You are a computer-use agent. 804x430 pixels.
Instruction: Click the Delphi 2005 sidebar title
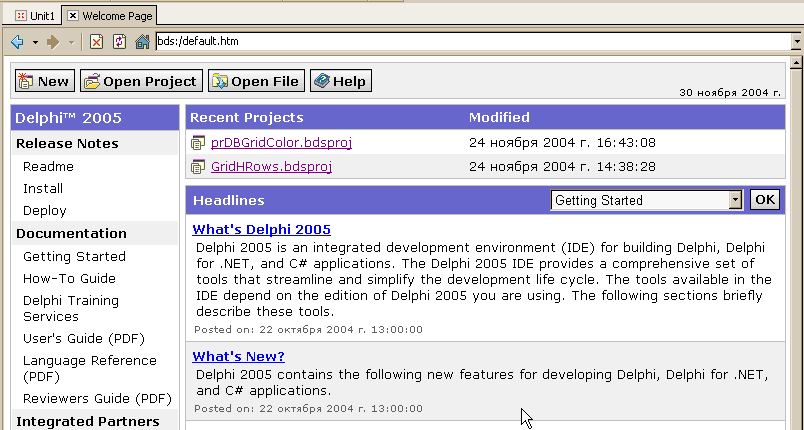(69, 118)
